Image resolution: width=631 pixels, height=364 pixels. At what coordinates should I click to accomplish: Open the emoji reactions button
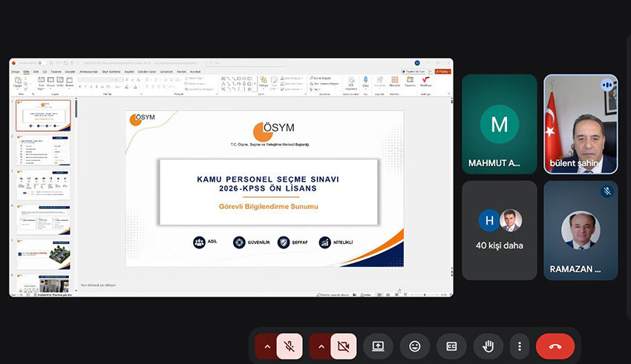(414, 346)
